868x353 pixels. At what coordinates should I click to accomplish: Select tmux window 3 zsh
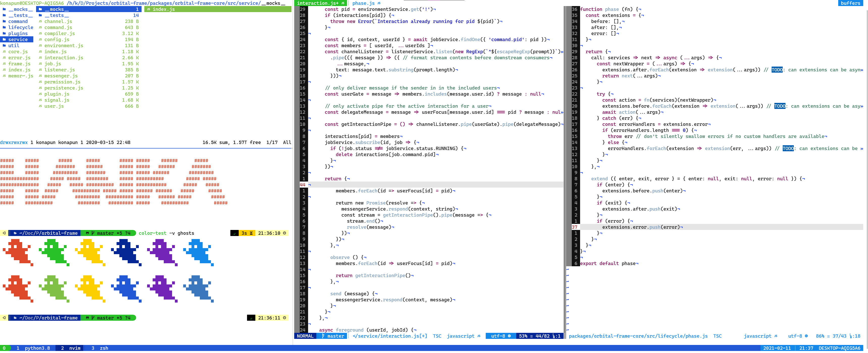pyautogui.click(x=100, y=348)
